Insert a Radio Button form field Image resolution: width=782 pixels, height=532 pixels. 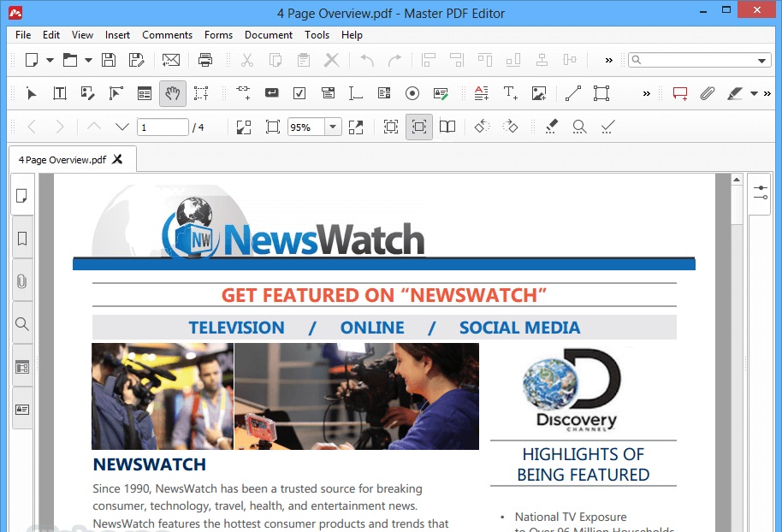[x=412, y=93]
